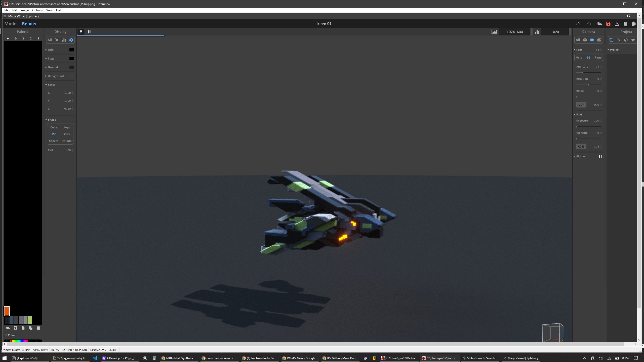Click the undo arrow in MagicaVoxel header
644x362 pixels.
[x=578, y=24]
